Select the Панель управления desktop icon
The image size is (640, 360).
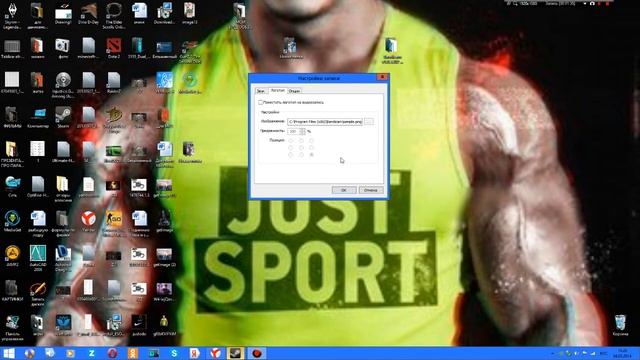pyautogui.click(x=12, y=328)
